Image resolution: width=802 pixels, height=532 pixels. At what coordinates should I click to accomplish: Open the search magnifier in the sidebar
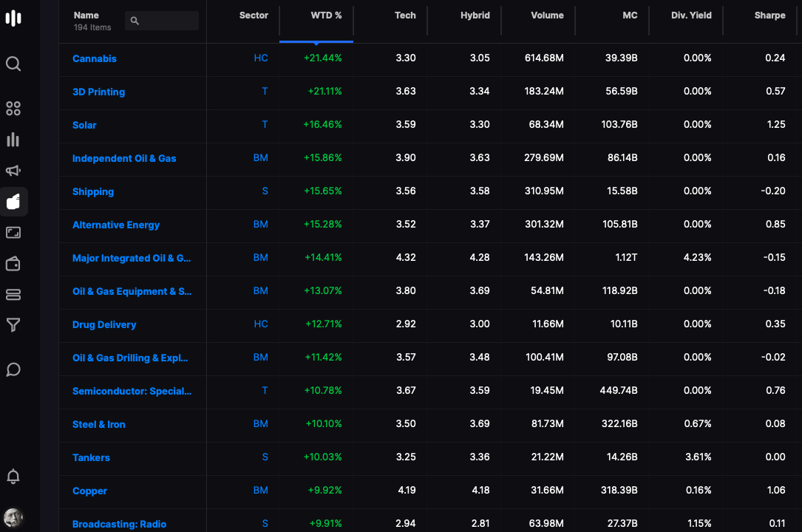coord(13,64)
